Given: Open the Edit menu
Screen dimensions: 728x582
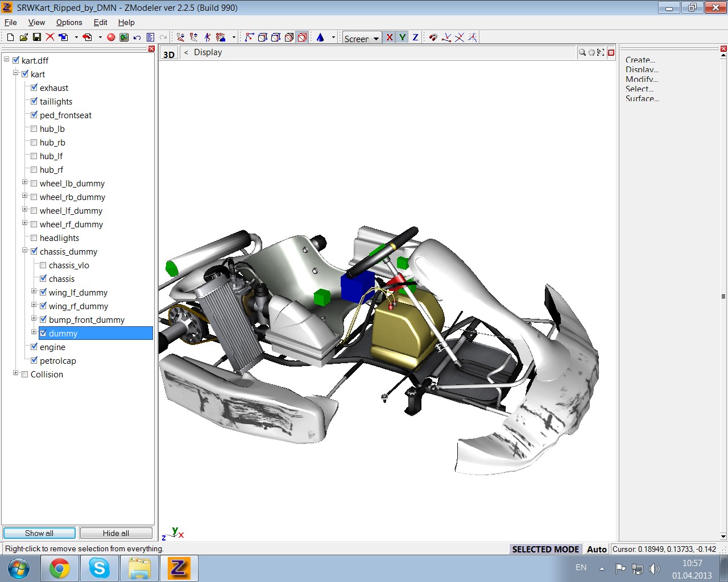Looking at the screenshot, I should click(100, 22).
